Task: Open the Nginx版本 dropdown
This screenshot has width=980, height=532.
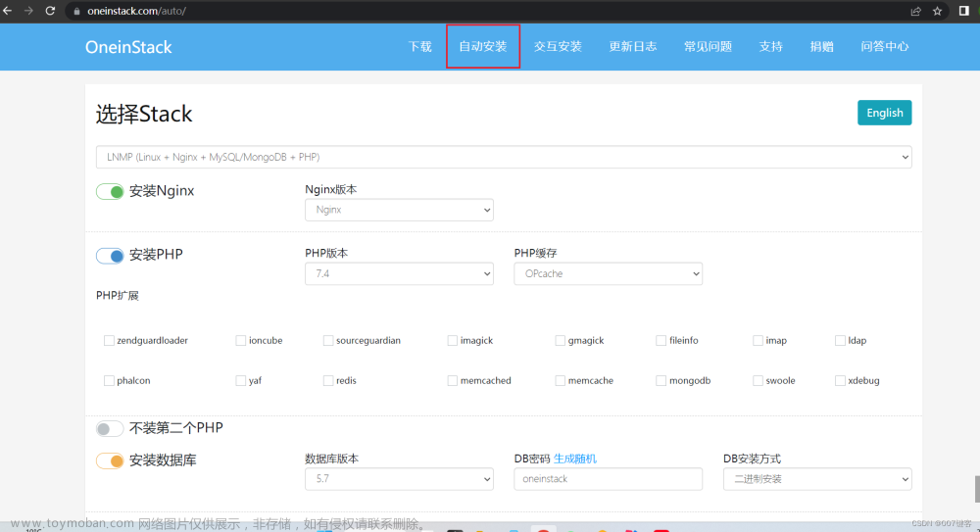Action: pos(399,210)
